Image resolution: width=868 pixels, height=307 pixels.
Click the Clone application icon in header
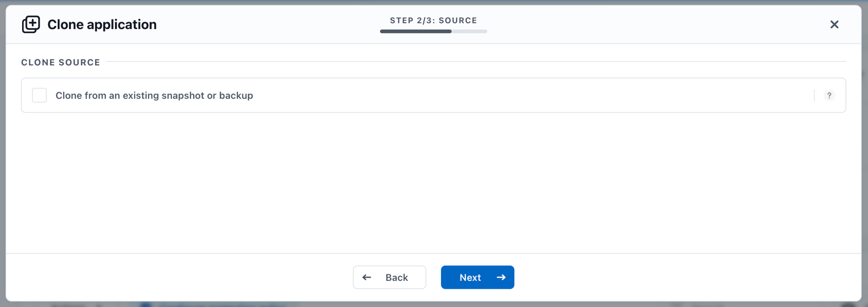pos(30,24)
